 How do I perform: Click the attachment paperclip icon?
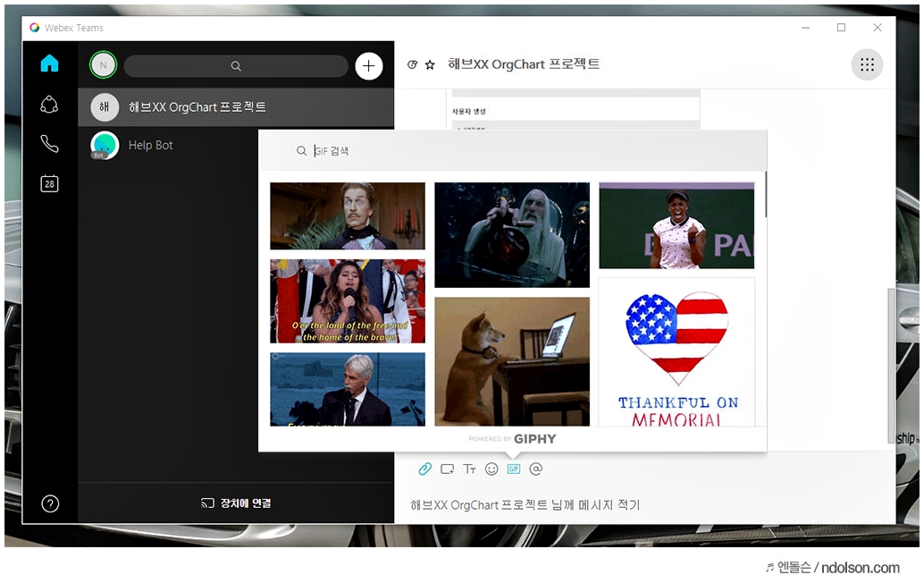424,469
